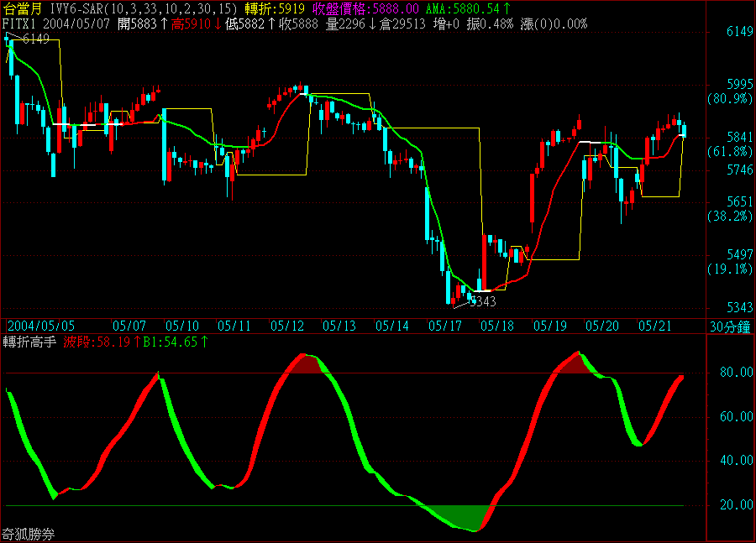Screen dimensions: 756x543
Task: Click the 05/20 date on time axis
Action: [x=602, y=326]
